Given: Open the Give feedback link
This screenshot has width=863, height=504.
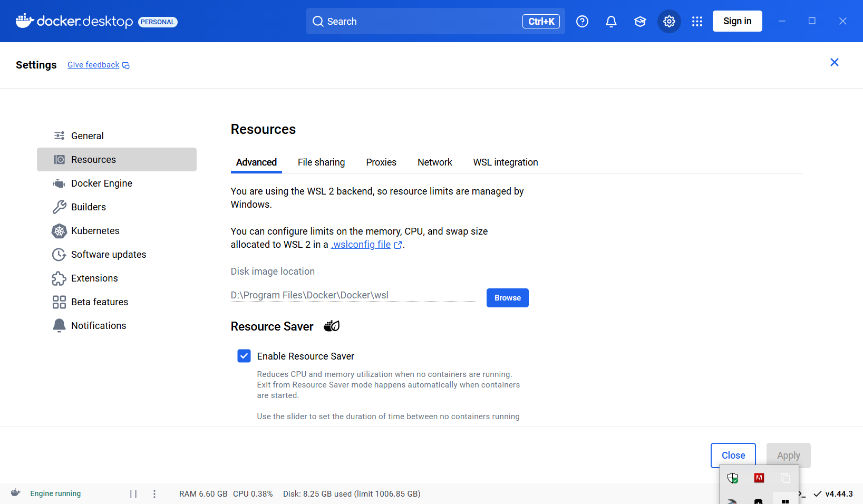Looking at the screenshot, I should 93,65.
